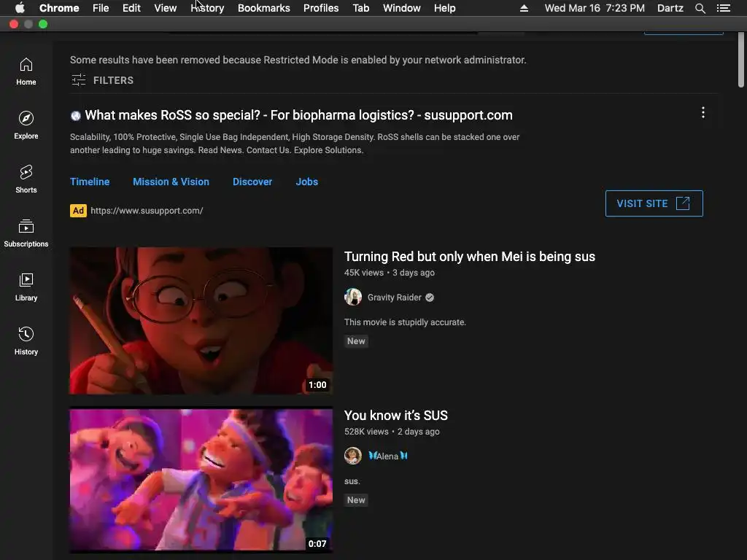
Task: Go to YouTube Home in sidebar
Action: (x=26, y=71)
